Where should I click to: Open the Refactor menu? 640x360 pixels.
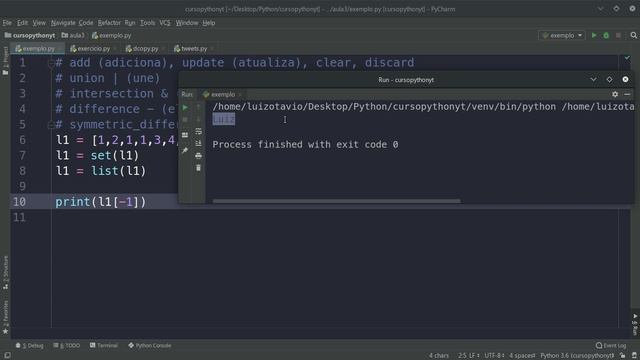pos(109,23)
